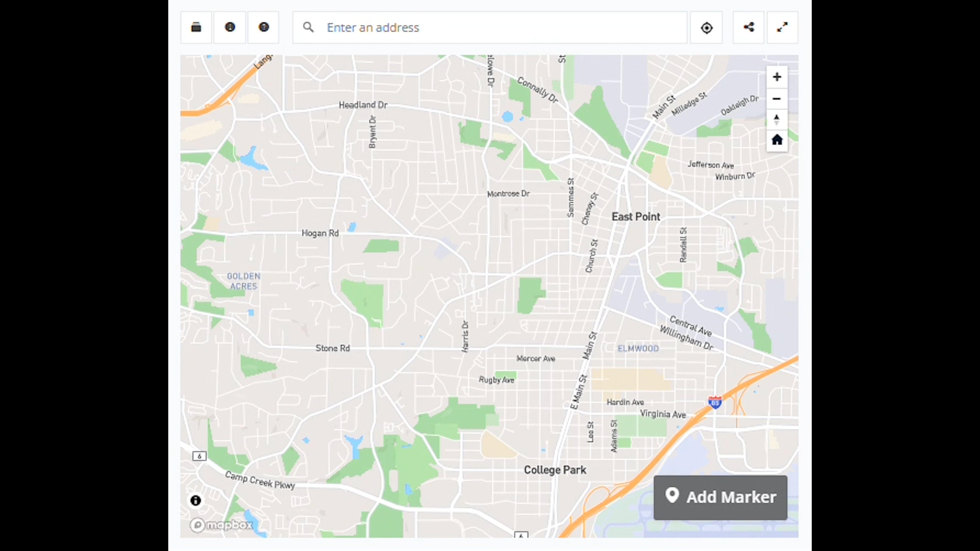Viewport: 980px width, 551px height.
Task: Click the 'Bryant Dr' road label
Action: [x=372, y=132]
